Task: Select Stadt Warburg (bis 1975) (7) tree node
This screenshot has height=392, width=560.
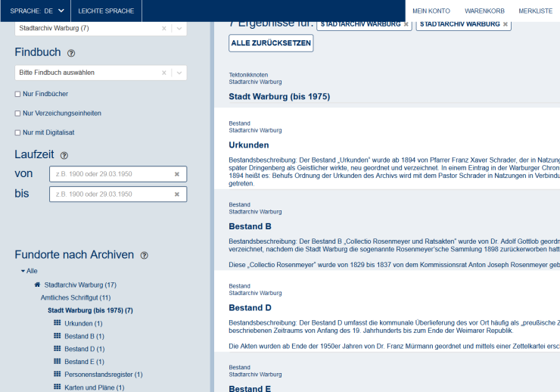Action: 90,310
